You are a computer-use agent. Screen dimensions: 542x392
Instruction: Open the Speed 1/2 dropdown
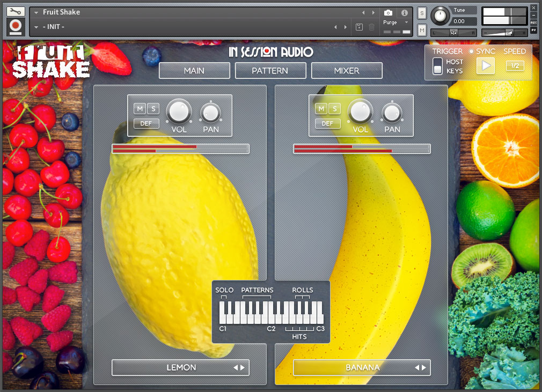click(x=515, y=66)
